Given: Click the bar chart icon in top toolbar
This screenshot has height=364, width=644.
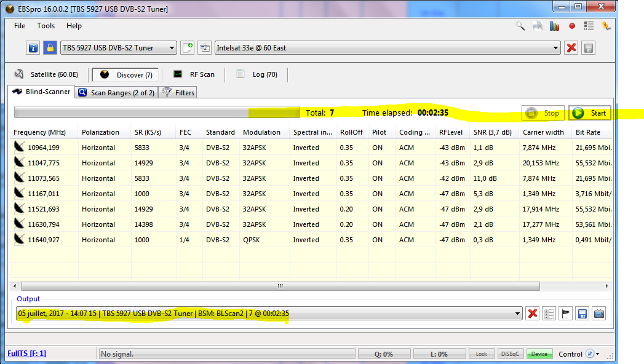Looking at the screenshot, I should 555,26.
